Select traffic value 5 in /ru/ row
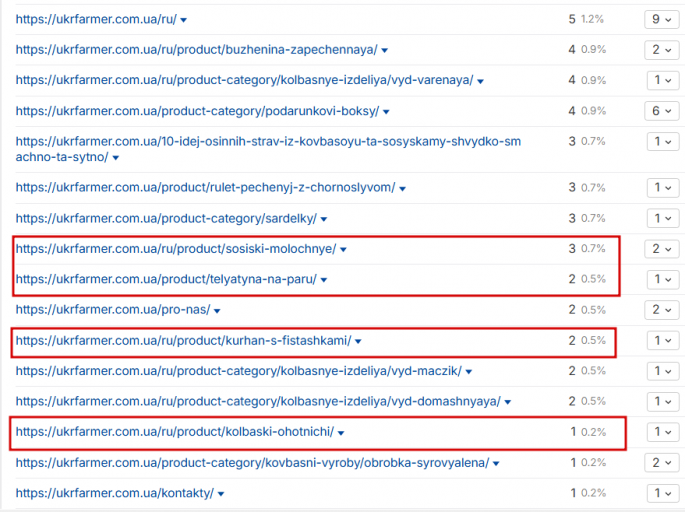Viewport: 685px width, 512px height. (572, 19)
